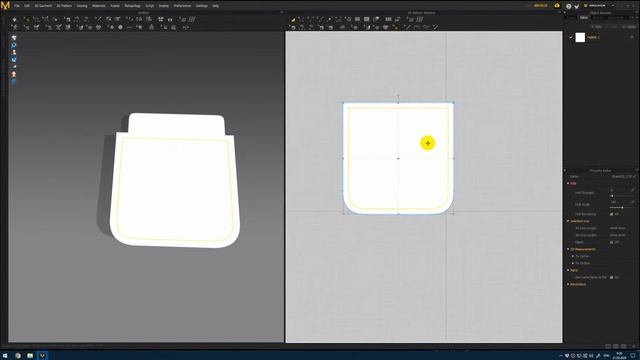Viewport: 640px width, 360px height.
Task: Click the question mark help icon
Action: click(x=569, y=6)
